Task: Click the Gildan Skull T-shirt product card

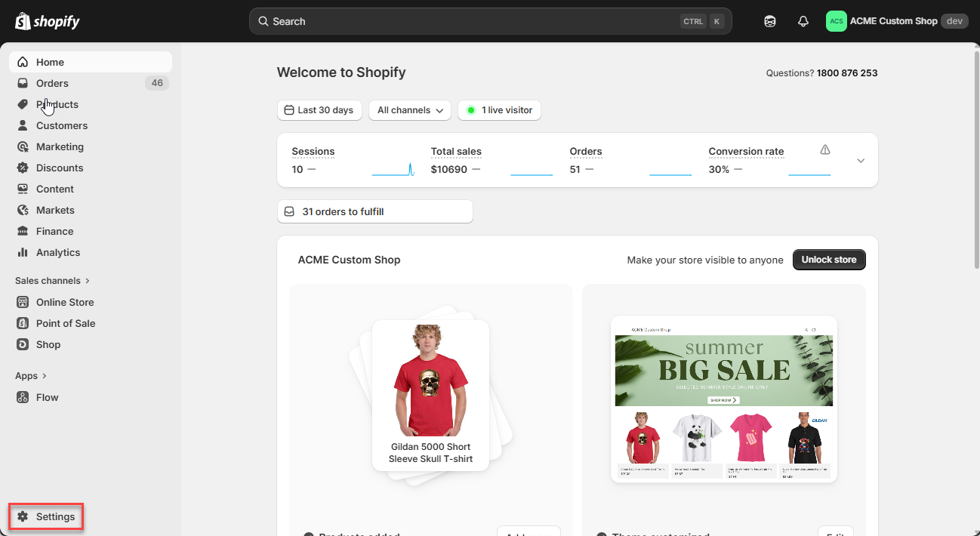Action: pos(430,396)
